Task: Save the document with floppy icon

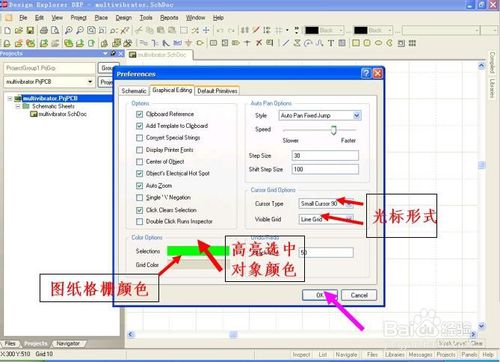Action: tap(30, 31)
